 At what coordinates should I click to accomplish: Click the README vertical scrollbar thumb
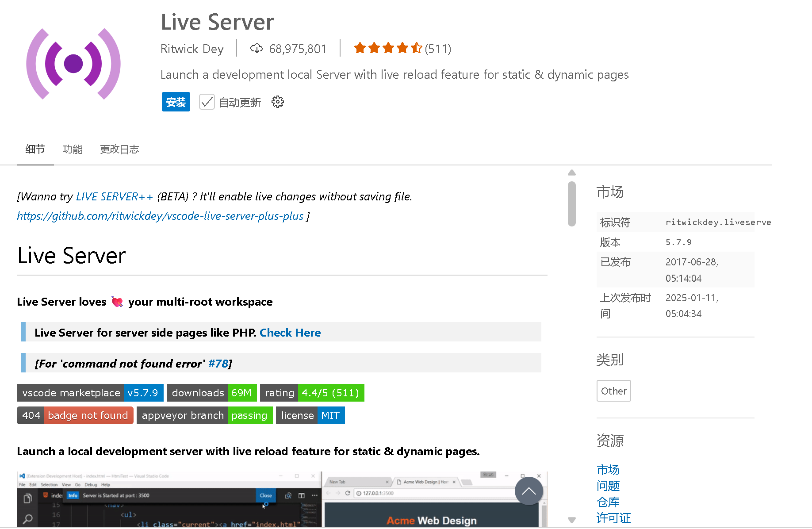572,204
